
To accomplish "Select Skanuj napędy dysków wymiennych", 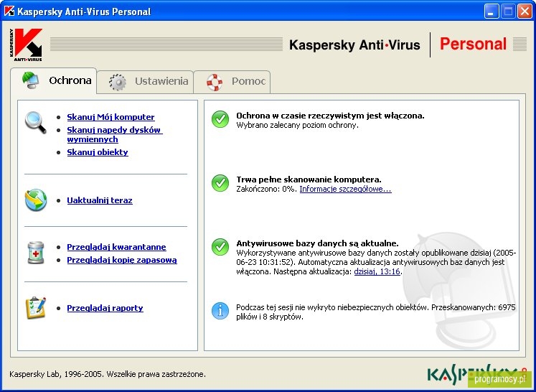I will pyautogui.click(x=115, y=134).
